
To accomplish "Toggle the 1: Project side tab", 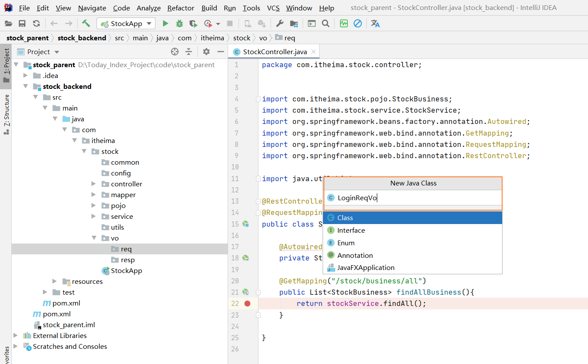I will [x=6, y=65].
